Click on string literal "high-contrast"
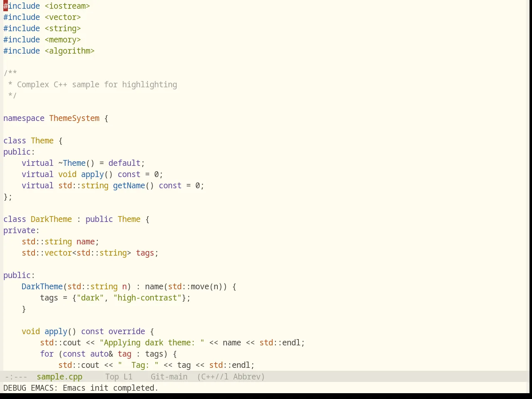Image resolution: width=532 pixels, height=399 pixels. (x=147, y=298)
